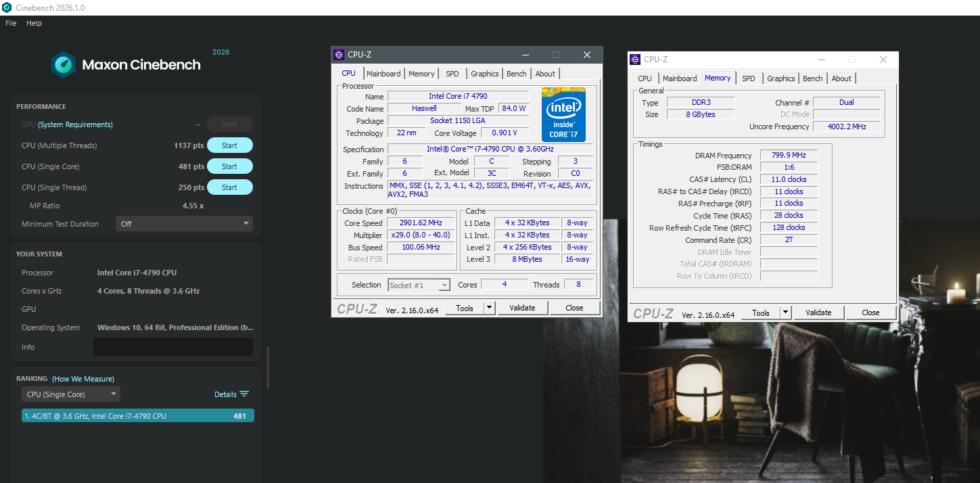Open the System Requirements link
This screenshot has width=980, height=483.
(x=75, y=124)
